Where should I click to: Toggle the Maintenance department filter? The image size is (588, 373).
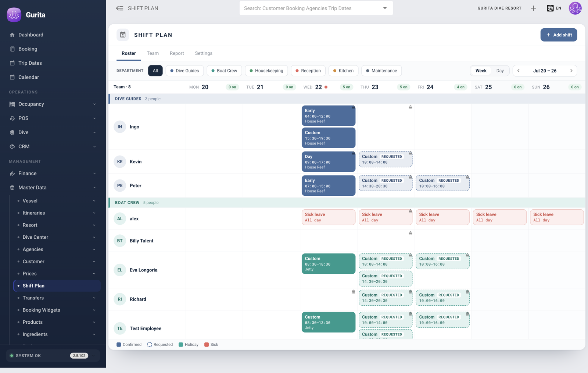point(381,71)
